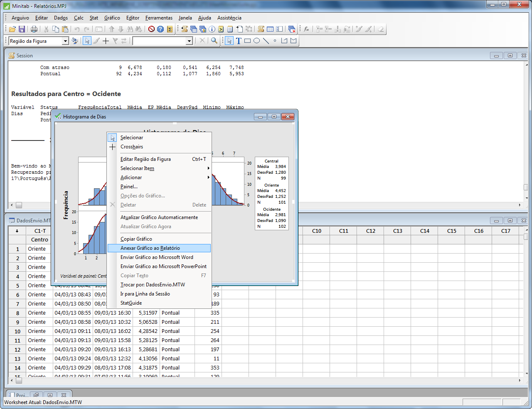Open the ReportPad notepad icon
This screenshot has height=409, width=532.
[230, 29]
